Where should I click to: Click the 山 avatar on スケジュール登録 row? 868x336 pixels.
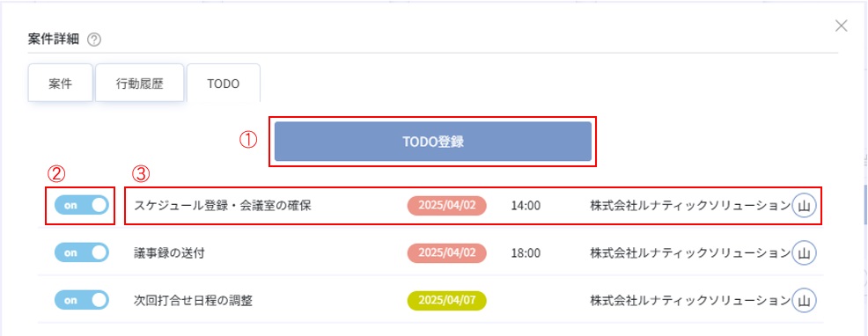coord(805,206)
